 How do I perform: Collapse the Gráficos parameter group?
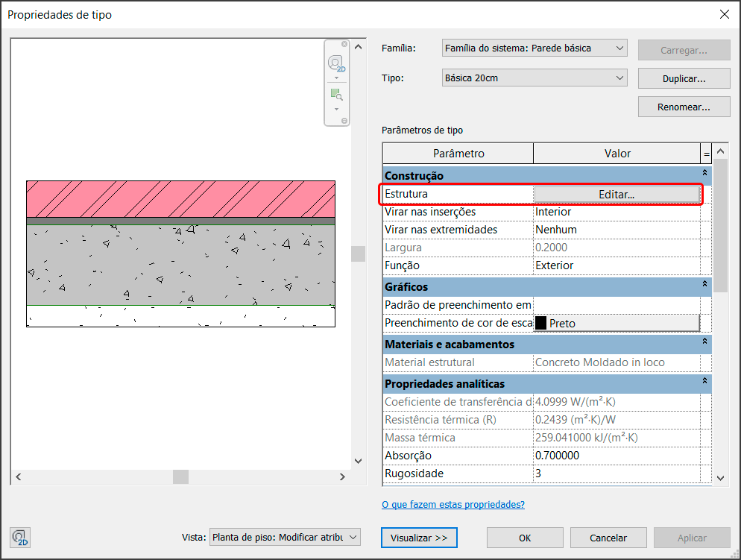[704, 286]
